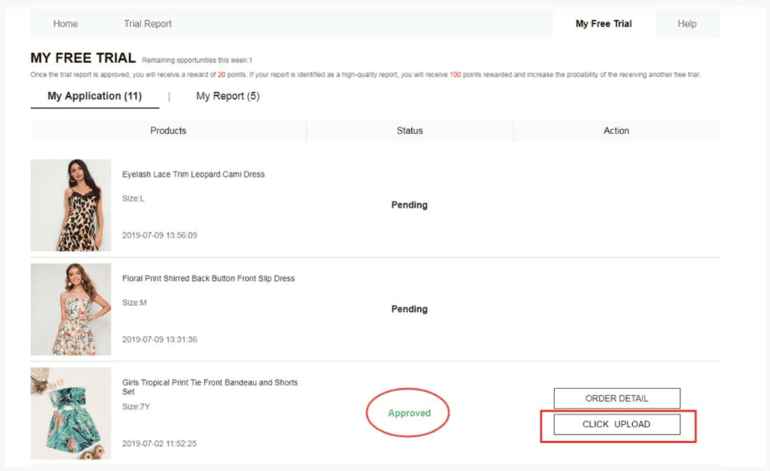Click Pending status of Floral Slip Dress
The width and height of the screenshot is (770, 471).
410,309
